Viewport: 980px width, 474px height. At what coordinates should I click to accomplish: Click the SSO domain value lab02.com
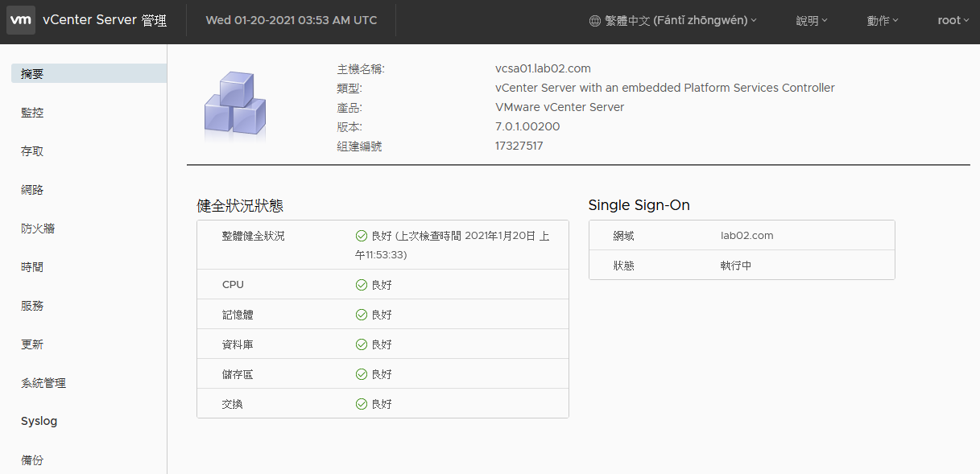(x=747, y=236)
